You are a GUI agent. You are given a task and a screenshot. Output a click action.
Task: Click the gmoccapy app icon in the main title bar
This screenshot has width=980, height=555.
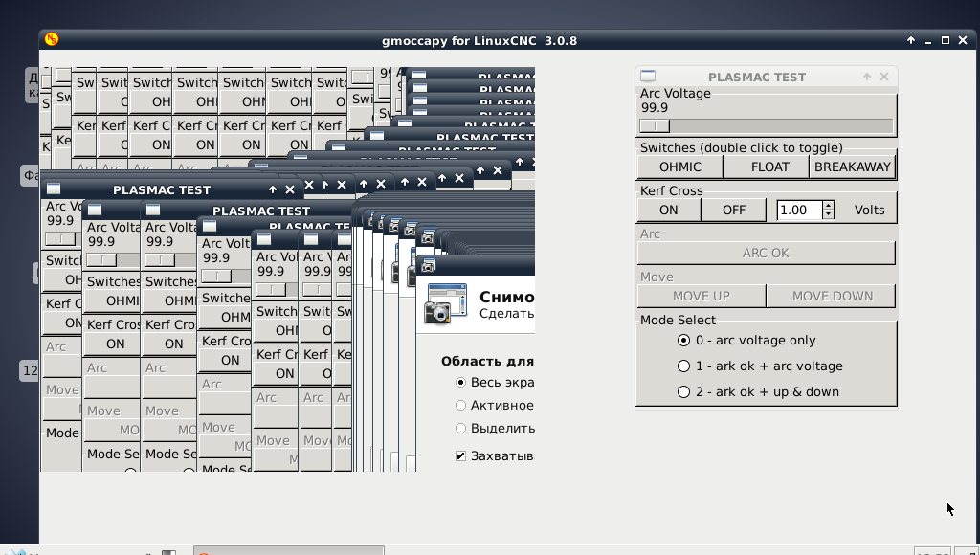(52, 39)
